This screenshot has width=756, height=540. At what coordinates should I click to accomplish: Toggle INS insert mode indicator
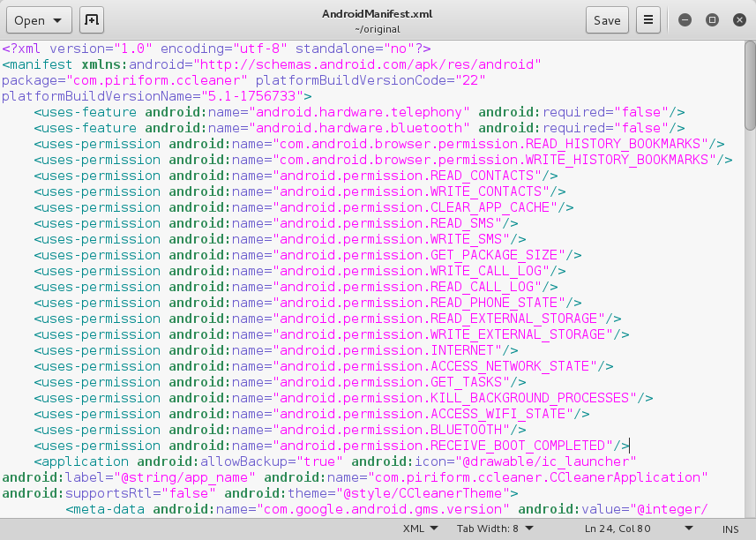click(730, 529)
